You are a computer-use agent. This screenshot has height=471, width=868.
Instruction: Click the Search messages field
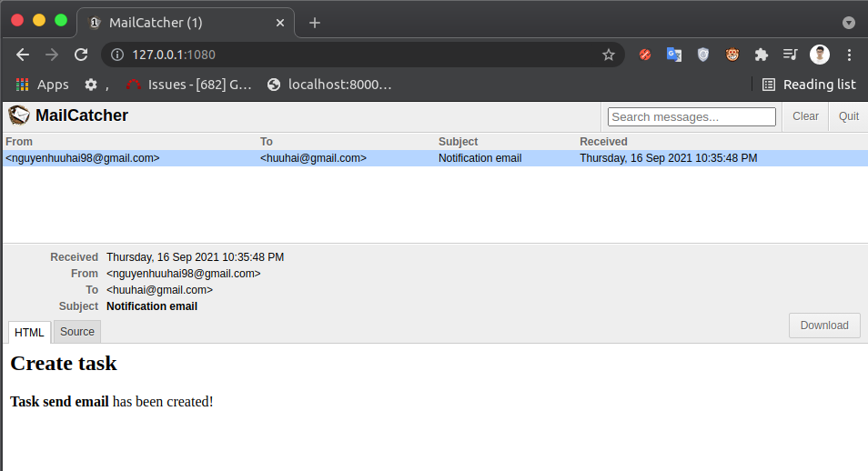[x=691, y=116]
